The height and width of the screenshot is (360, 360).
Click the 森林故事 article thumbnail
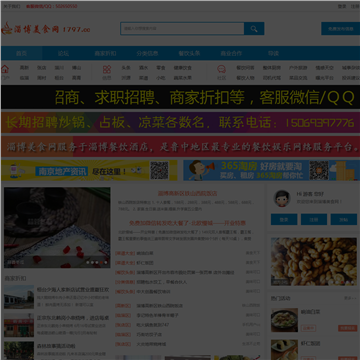(x=19, y=351)
